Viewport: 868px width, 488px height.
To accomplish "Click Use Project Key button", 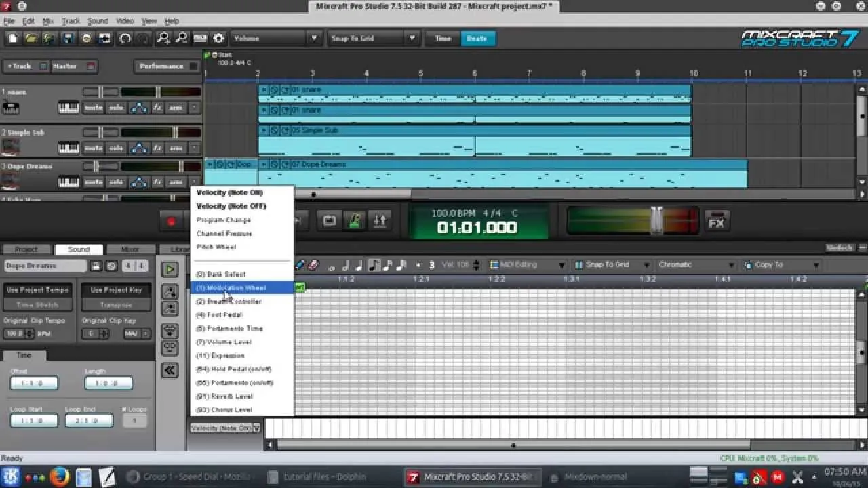I will coord(116,290).
